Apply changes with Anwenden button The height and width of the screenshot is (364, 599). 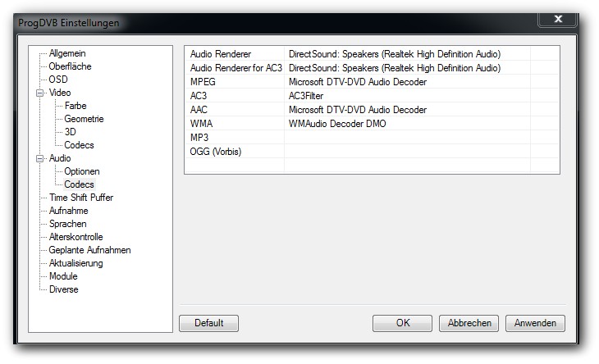[x=535, y=323]
